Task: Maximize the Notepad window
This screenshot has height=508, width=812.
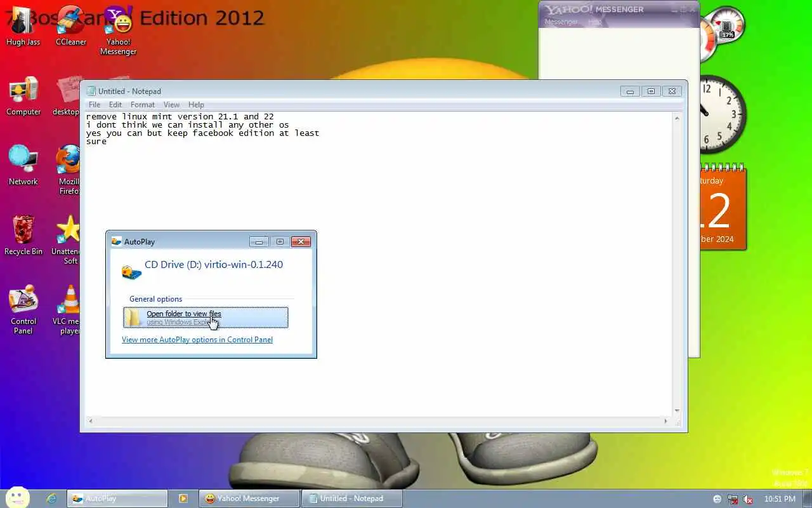Action: click(x=651, y=91)
